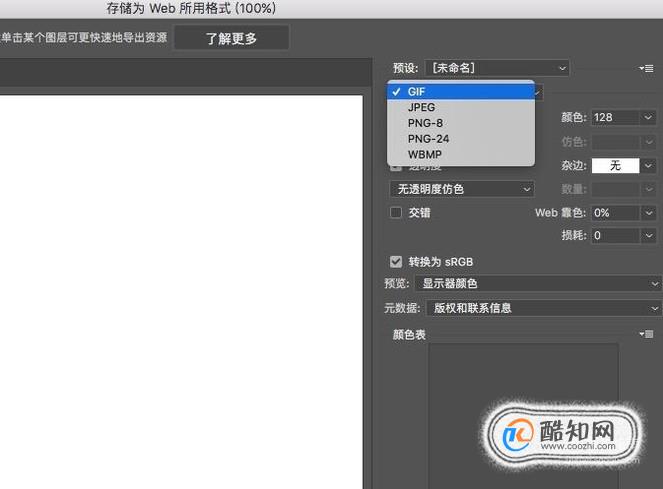Pick PNG-8 from the format list
The height and width of the screenshot is (489, 663).
click(x=461, y=123)
